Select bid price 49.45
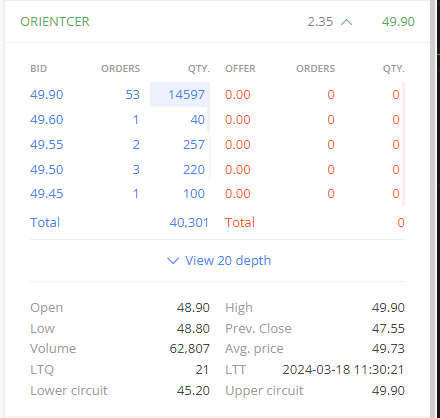 [x=46, y=194]
